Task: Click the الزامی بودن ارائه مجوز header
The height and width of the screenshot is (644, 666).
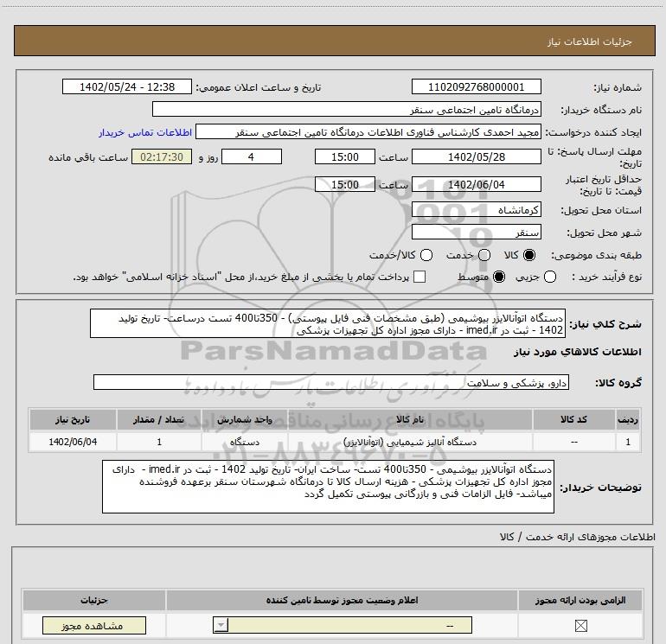Action: [580, 600]
